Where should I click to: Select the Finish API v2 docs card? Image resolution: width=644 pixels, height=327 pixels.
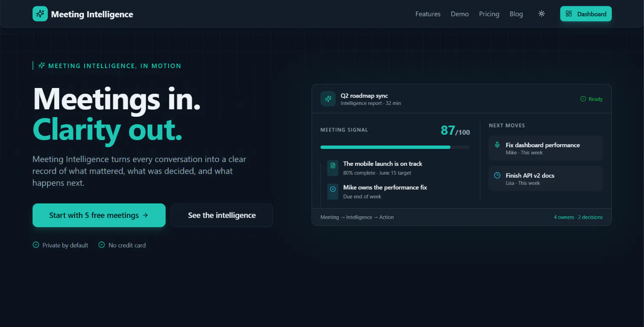[x=546, y=179]
